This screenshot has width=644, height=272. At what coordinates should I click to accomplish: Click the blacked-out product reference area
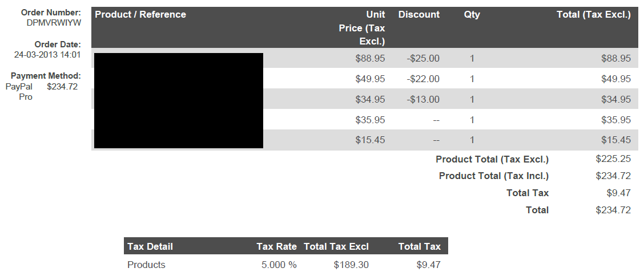(178, 100)
